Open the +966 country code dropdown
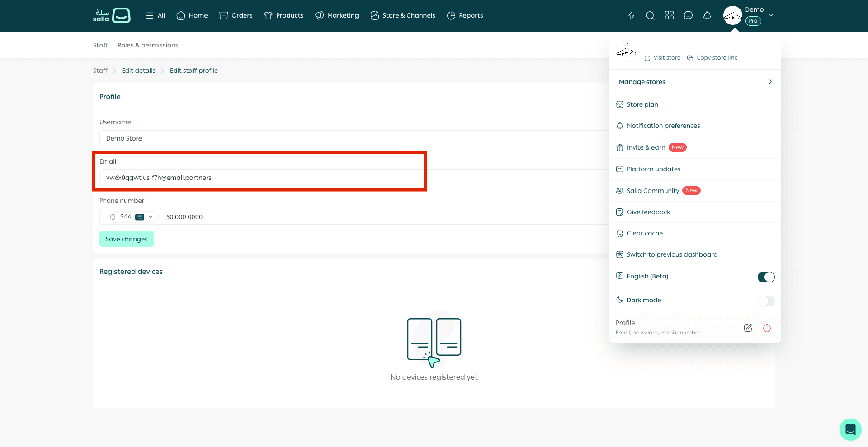 (x=131, y=217)
